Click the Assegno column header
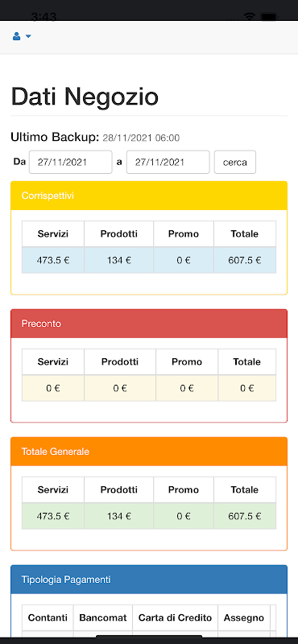298x644 pixels. pos(244,617)
